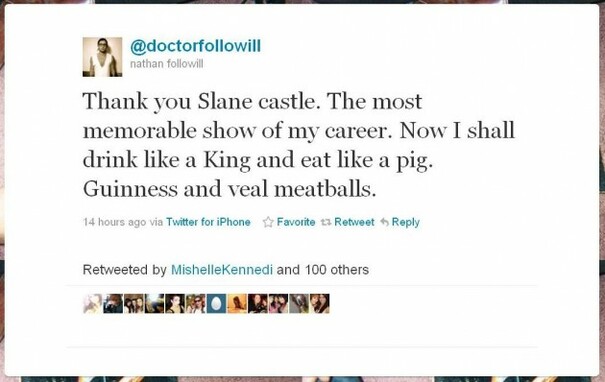
Task: Click the avatar just left of the egg
Action: tap(196, 303)
